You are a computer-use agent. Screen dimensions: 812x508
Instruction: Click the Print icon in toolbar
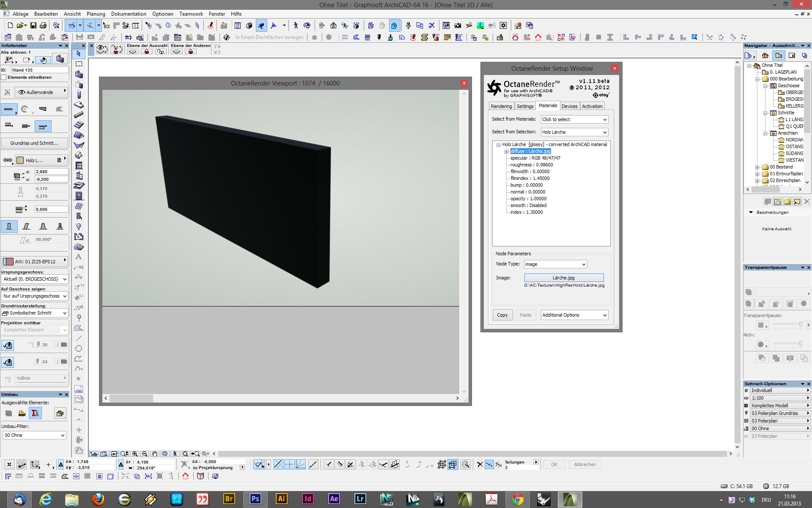[43, 25]
